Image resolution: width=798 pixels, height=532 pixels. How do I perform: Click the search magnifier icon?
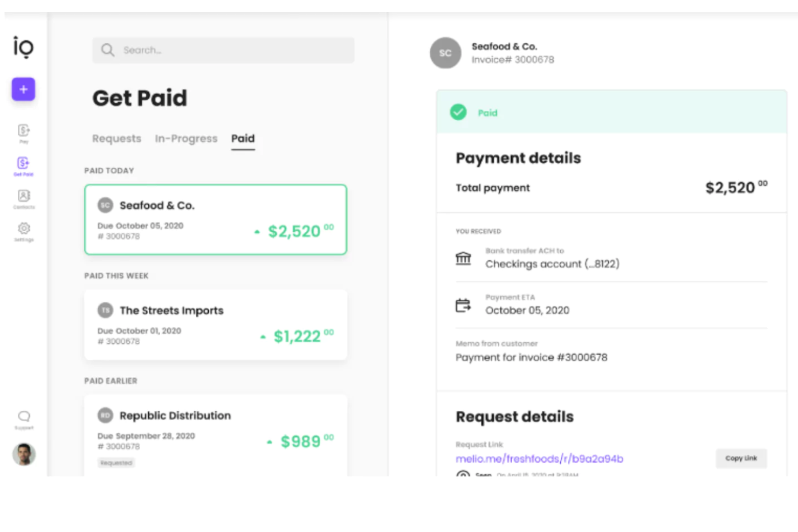pyautogui.click(x=108, y=50)
